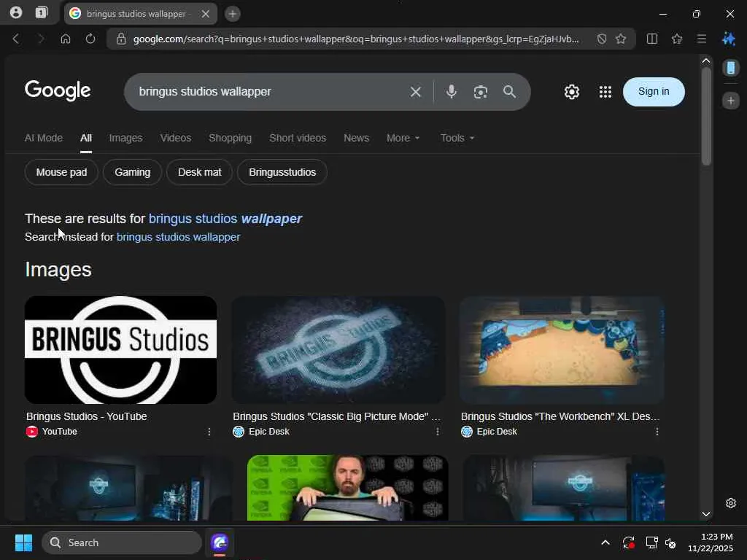The image size is (747, 560).
Task: Go to Google homepage via logo
Action: click(x=58, y=90)
